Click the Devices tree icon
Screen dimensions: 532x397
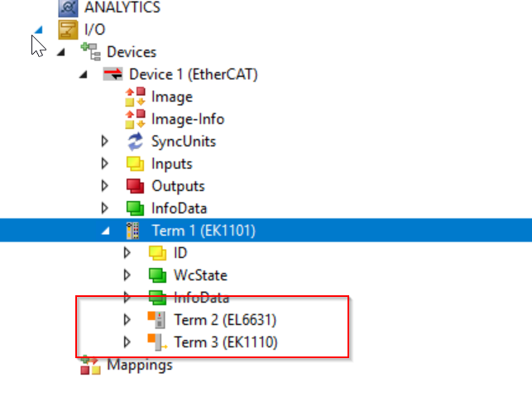pos(90,52)
